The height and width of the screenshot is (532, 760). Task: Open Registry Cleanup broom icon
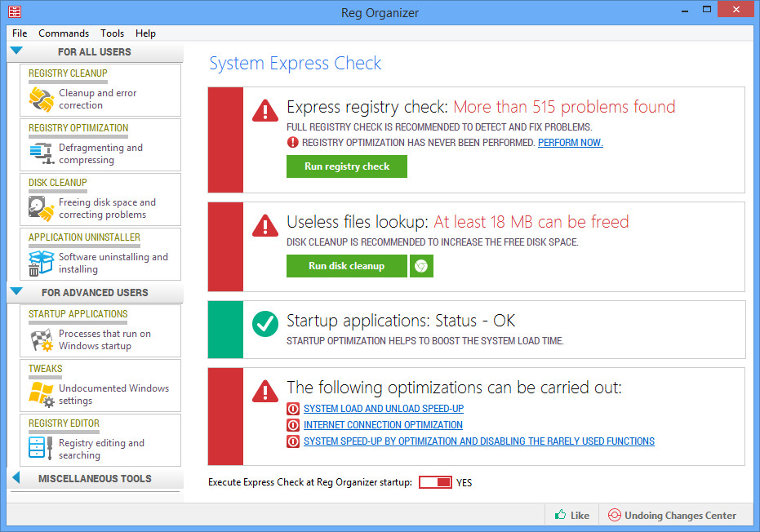41,100
